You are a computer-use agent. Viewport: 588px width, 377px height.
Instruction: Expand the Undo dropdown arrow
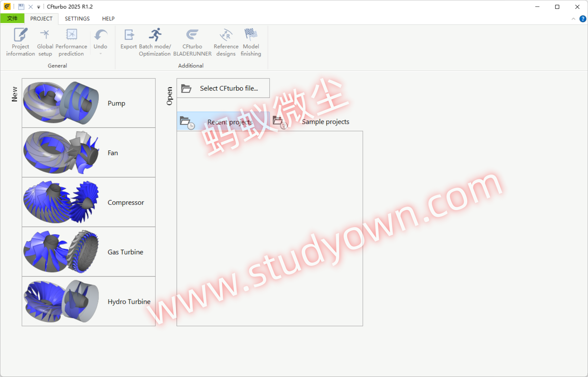[100, 54]
